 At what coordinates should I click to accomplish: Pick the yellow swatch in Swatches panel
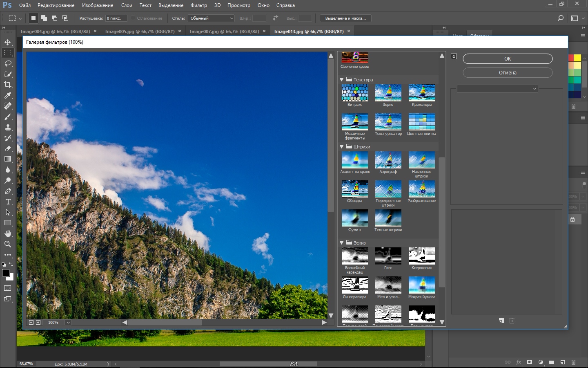point(577,58)
